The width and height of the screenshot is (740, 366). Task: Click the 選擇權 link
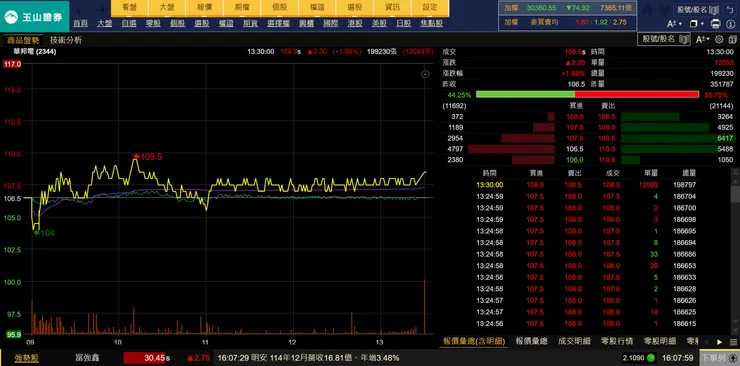[x=278, y=24]
